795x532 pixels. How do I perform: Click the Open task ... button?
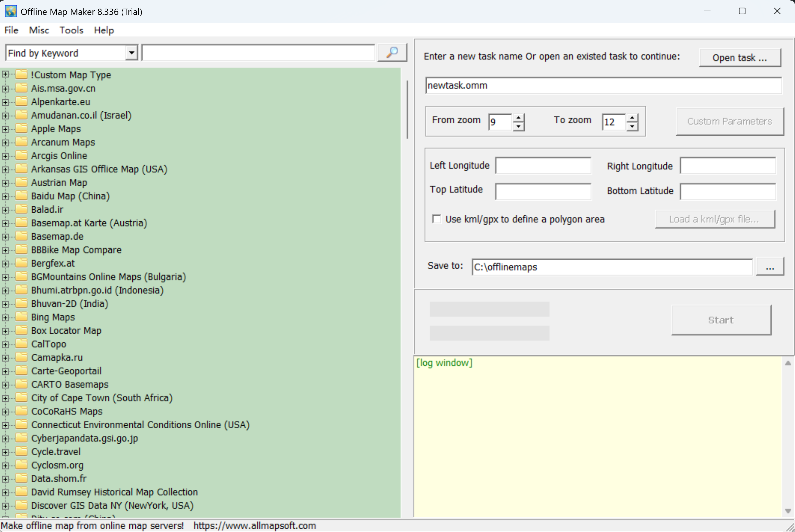[x=740, y=58]
